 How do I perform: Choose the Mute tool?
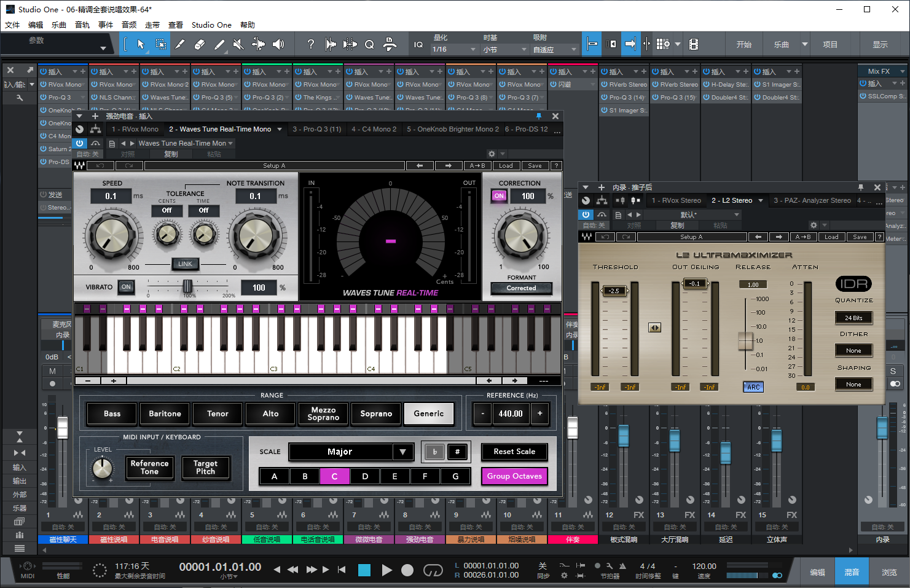point(238,44)
